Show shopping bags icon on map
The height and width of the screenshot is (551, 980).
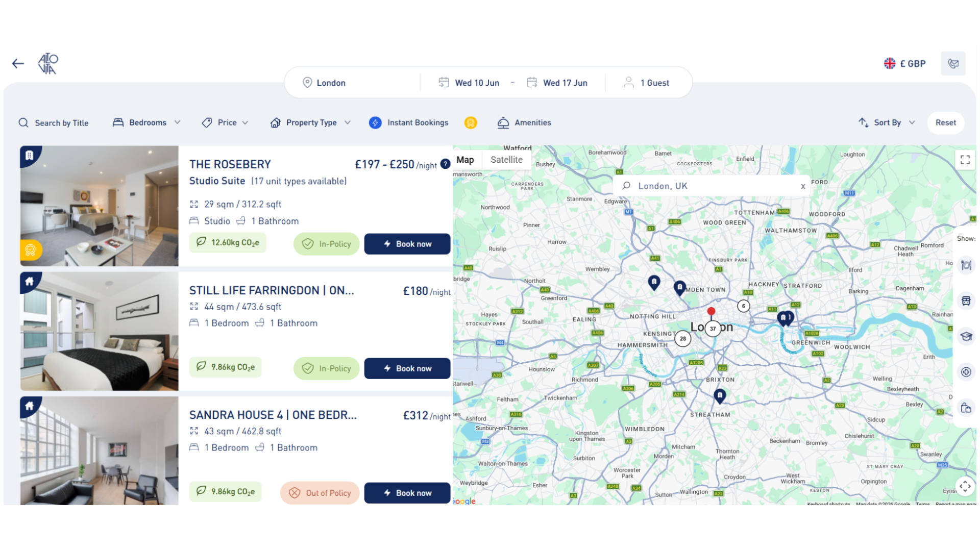pos(966,408)
